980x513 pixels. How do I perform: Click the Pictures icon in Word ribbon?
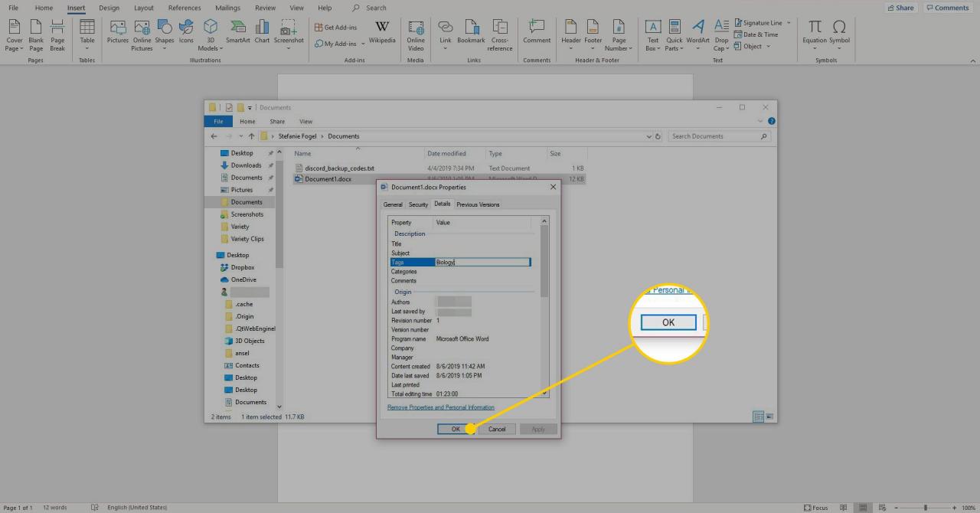click(118, 31)
